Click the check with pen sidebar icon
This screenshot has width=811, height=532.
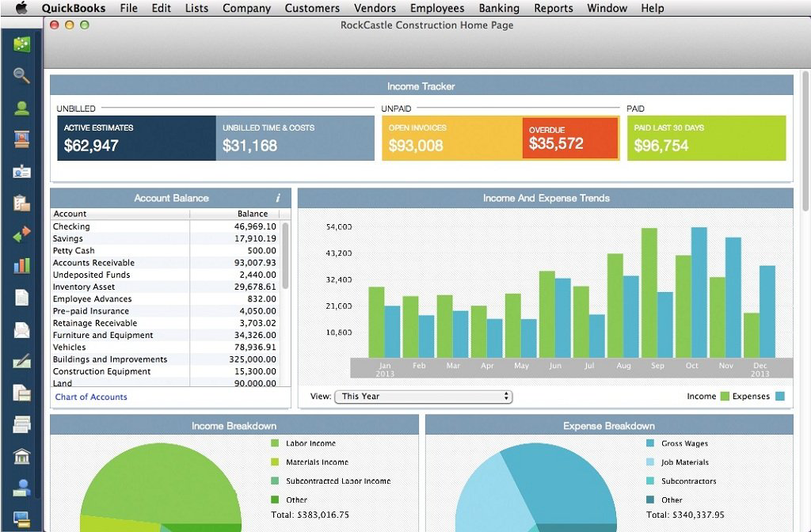(x=21, y=361)
